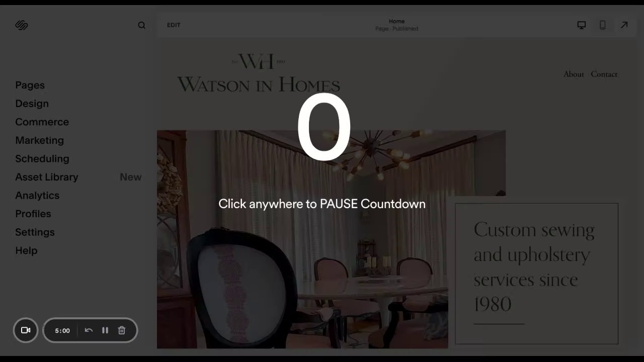This screenshot has width=644, height=362.
Task: View Analytics section
Action: click(37, 195)
